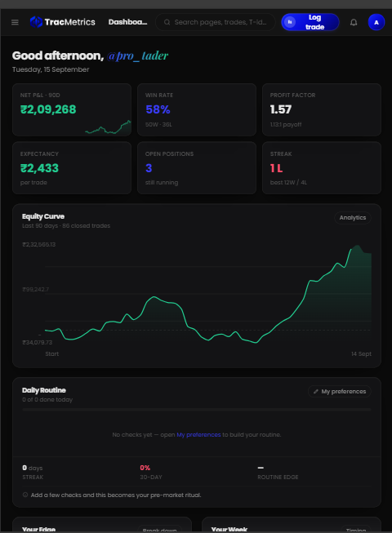Open the Win Rate 58% card
This screenshot has height=533, width=392.
pos(197,110)
